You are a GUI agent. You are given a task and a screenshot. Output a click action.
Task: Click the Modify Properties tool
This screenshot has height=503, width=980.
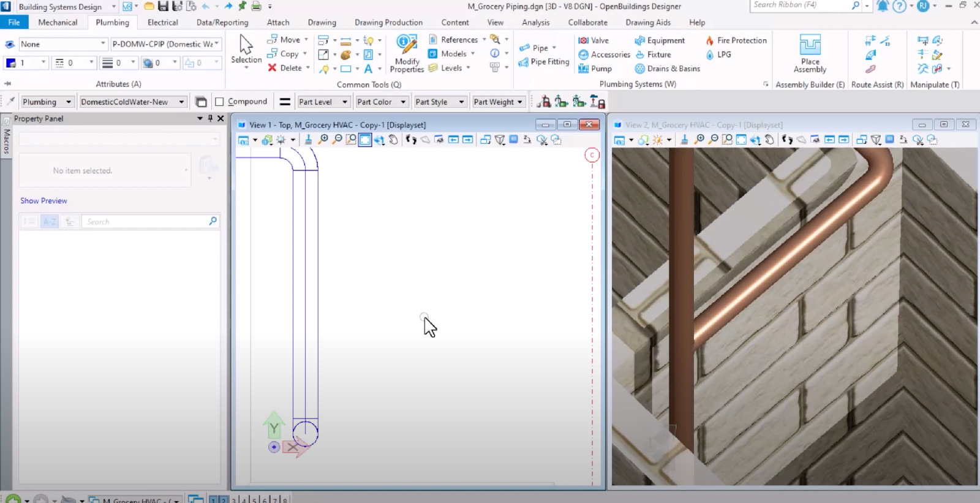pyautogui.click(x=407, y=54)
